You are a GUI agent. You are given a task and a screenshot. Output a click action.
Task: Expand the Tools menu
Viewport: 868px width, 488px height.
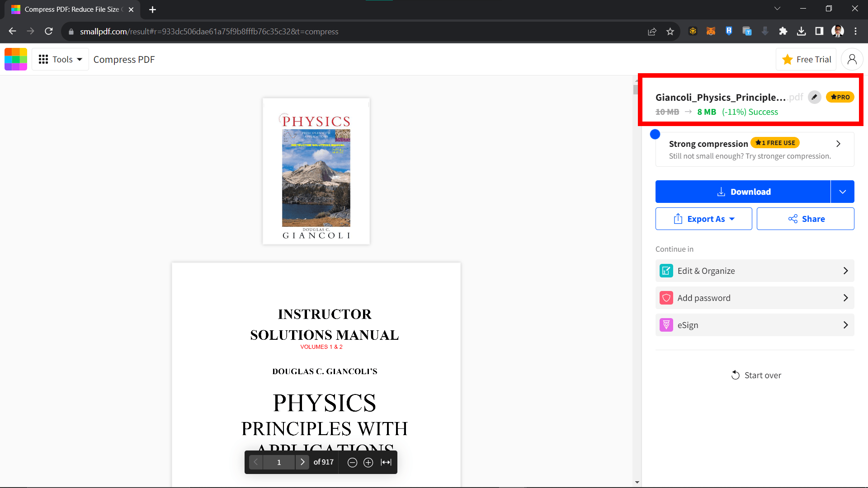click(x=60, y=59)
